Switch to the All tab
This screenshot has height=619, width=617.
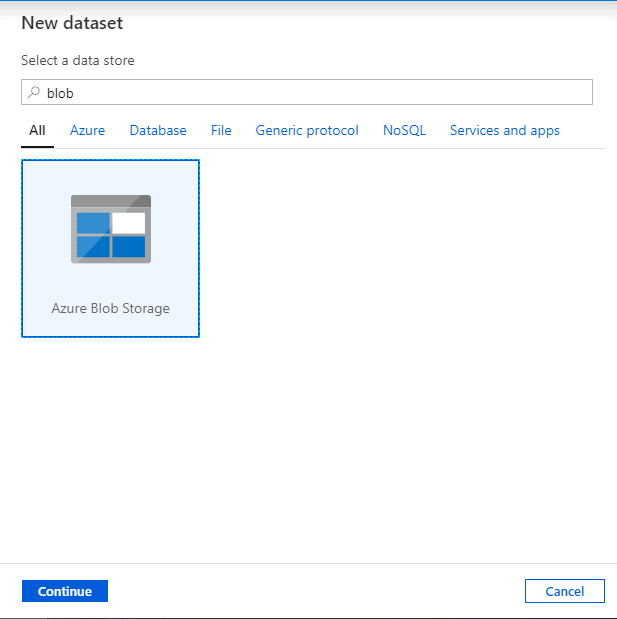[37, 130]
